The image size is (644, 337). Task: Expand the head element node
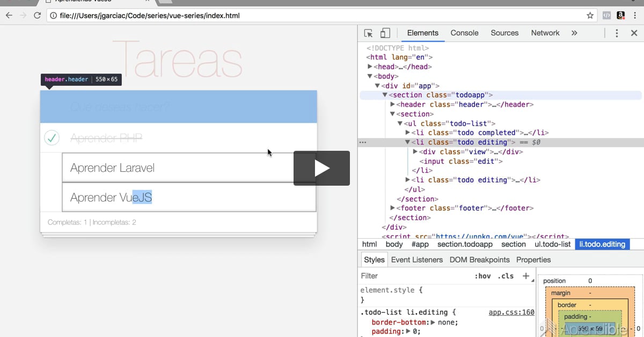point(370,67)
